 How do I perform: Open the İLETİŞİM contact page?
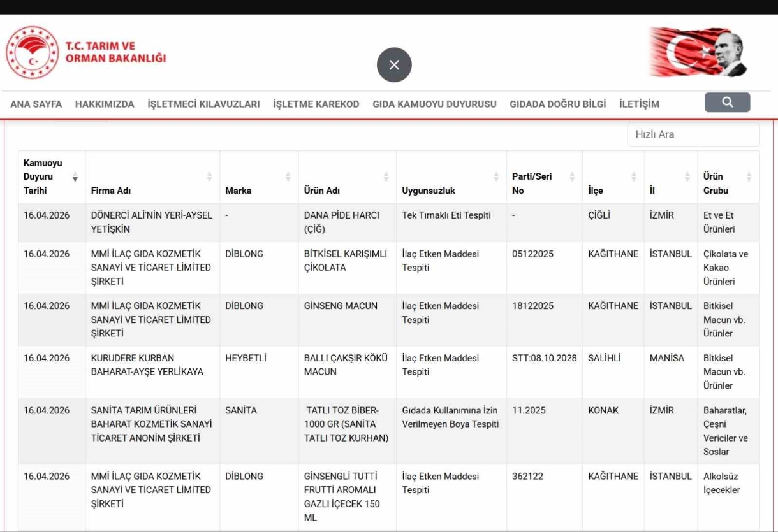click(x=639, y=104)
